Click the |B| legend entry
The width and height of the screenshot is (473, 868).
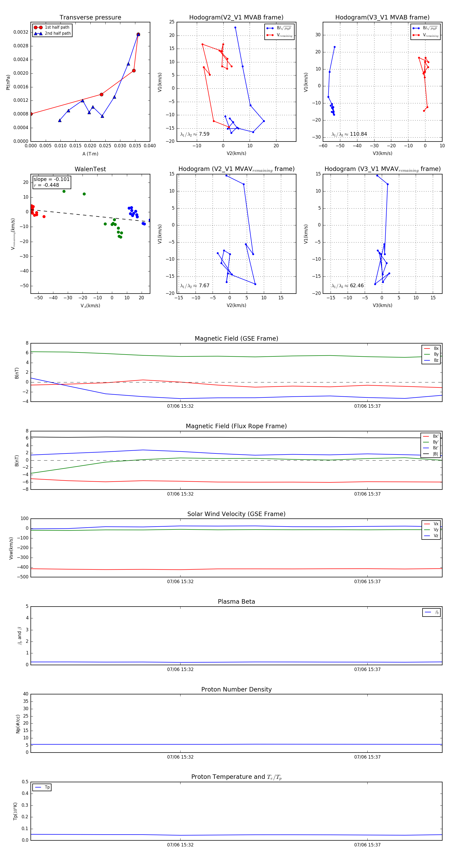tap(431, 454)
